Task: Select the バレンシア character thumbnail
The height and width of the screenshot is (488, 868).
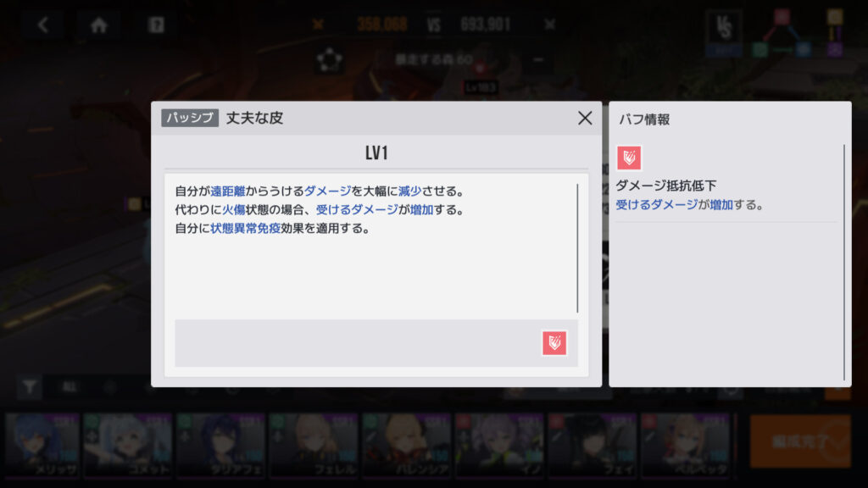Action: tap(406, 445)
